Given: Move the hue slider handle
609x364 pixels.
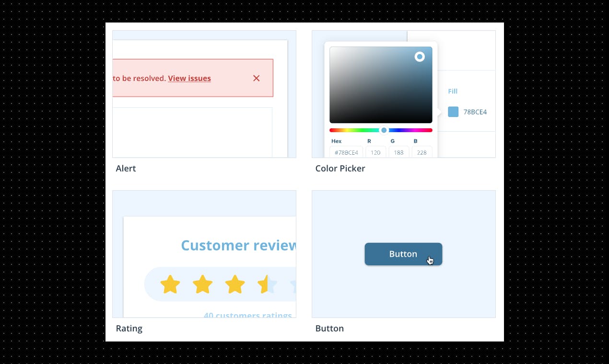Looking at the screenshot, I should point(384,130).
